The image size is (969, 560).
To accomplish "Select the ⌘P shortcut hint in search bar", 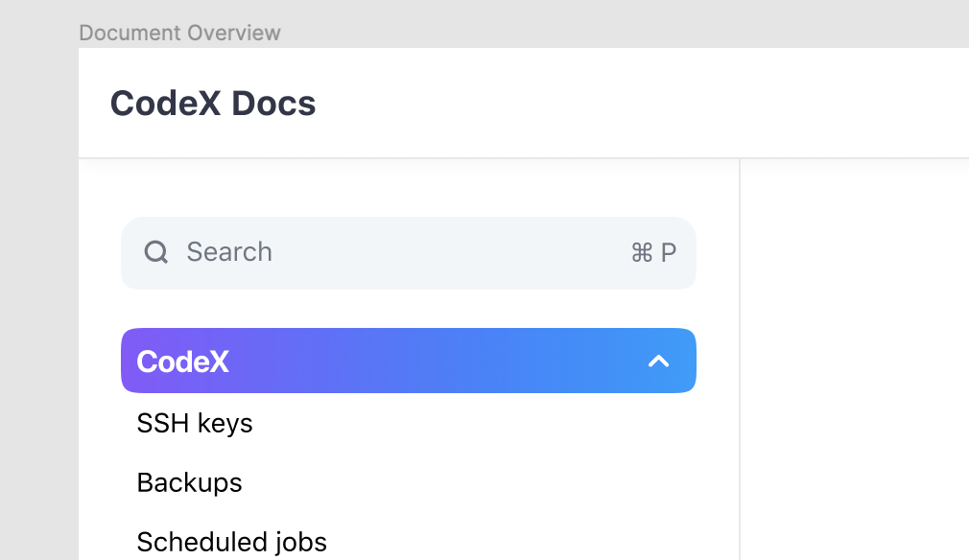I will tap(652, 252).
